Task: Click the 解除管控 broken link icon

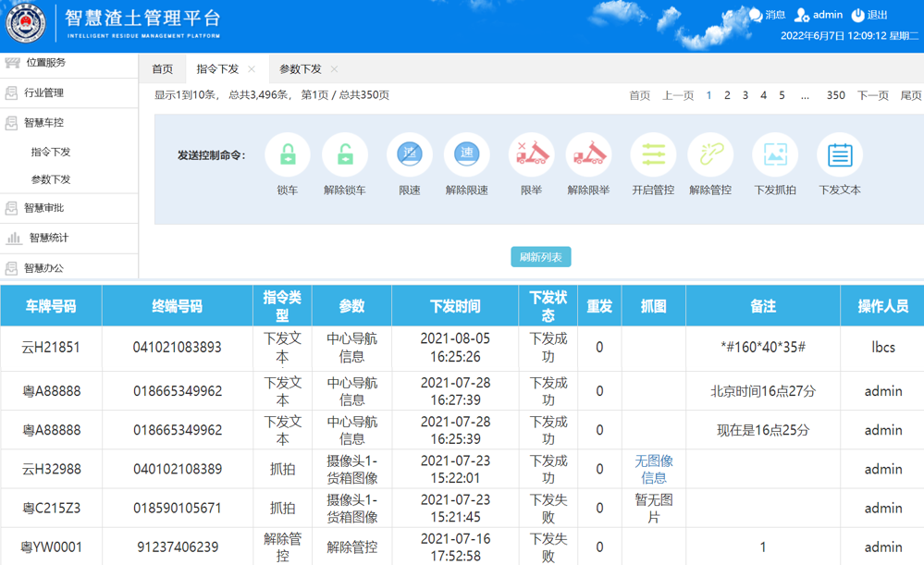Action: [710, 154]
